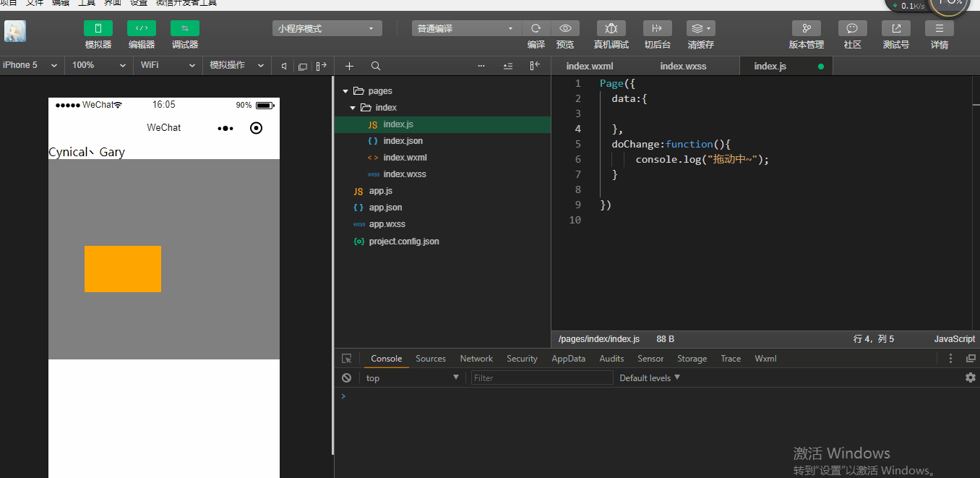The image size is (980, 478).
Task: Toggle the simulator panel button
Action: pos(98,28)
